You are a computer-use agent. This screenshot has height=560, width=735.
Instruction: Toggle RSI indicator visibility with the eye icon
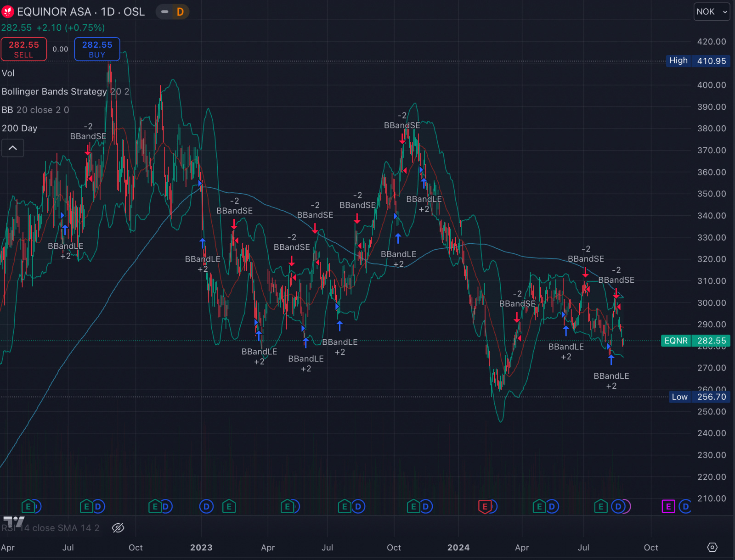(x=118, y=528)
